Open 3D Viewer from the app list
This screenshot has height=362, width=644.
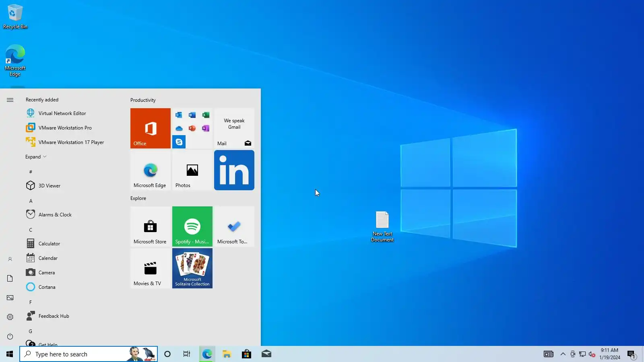coord(72,186)
